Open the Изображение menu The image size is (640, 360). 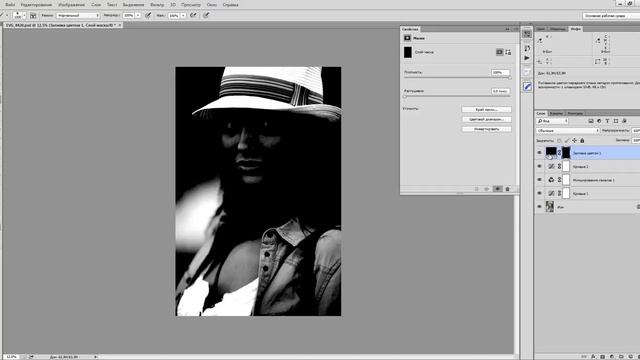point(71,4)
